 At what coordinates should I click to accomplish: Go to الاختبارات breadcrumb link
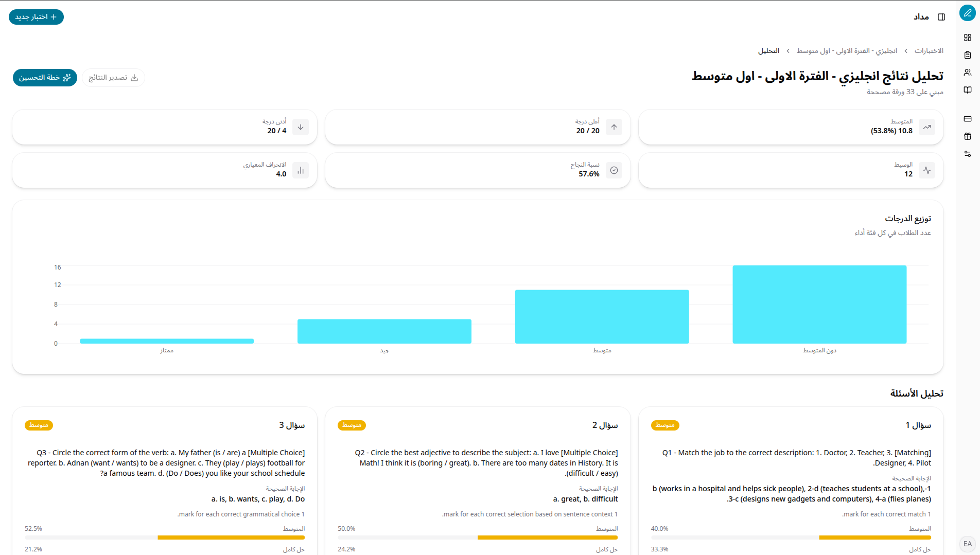click(929, 51)
